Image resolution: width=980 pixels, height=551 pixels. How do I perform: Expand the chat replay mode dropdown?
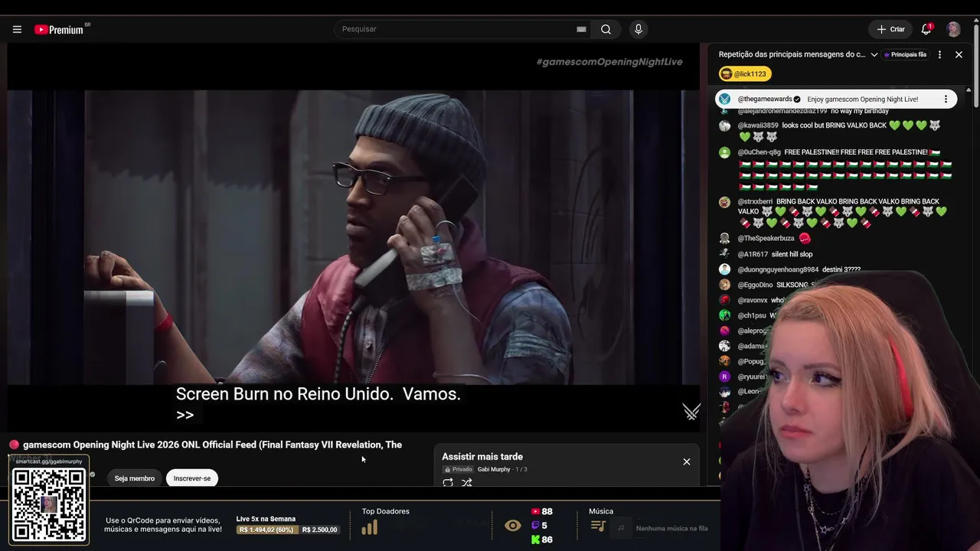tap(874, 54)
